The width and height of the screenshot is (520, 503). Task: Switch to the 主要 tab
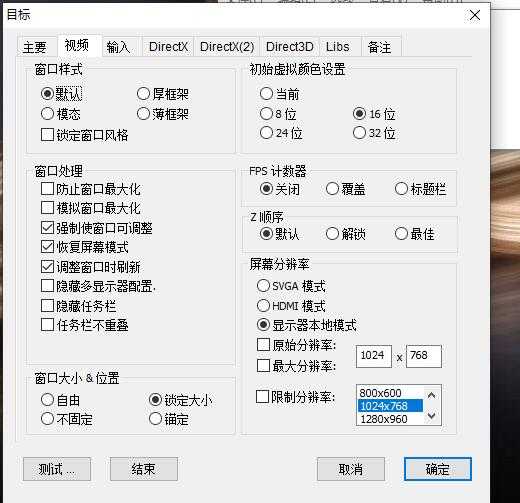coord(35,47)
